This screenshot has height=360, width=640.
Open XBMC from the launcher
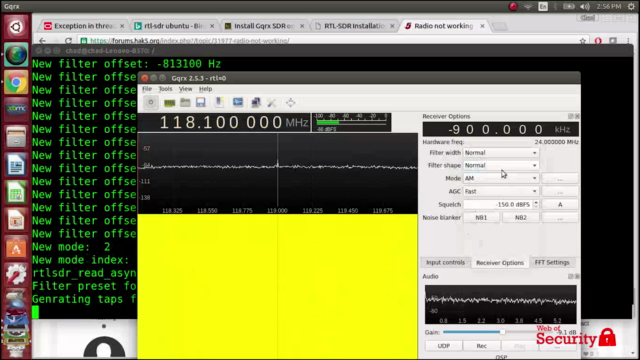[x=16, y=109]
